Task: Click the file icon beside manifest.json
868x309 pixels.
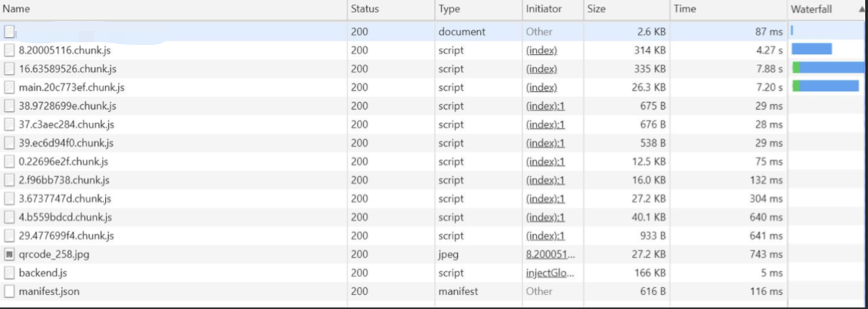Action: pyautogui.click(x=9, y=291)
